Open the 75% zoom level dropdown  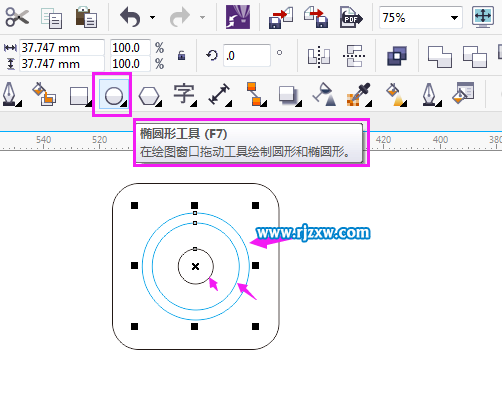point(454,18)
